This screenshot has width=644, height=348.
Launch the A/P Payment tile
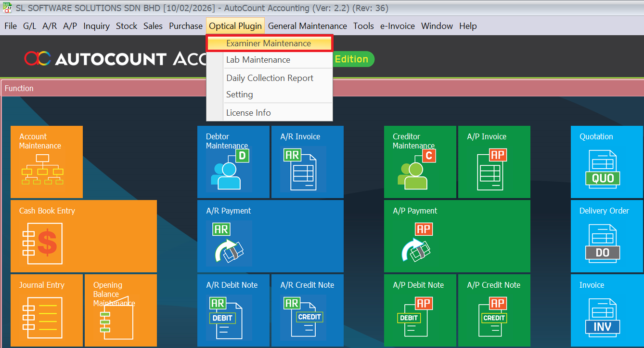click(457, 236)
